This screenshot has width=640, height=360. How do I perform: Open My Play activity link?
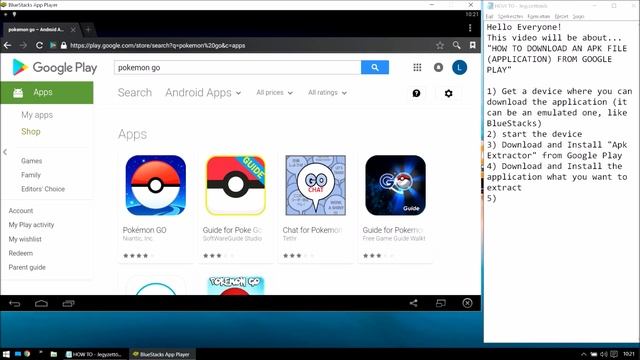point(31,225)
